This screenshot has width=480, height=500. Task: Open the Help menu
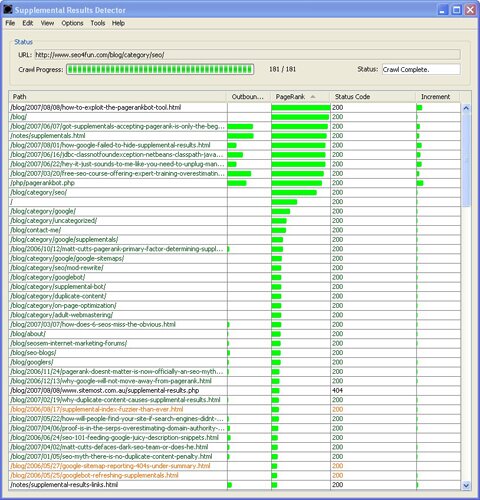118,23
